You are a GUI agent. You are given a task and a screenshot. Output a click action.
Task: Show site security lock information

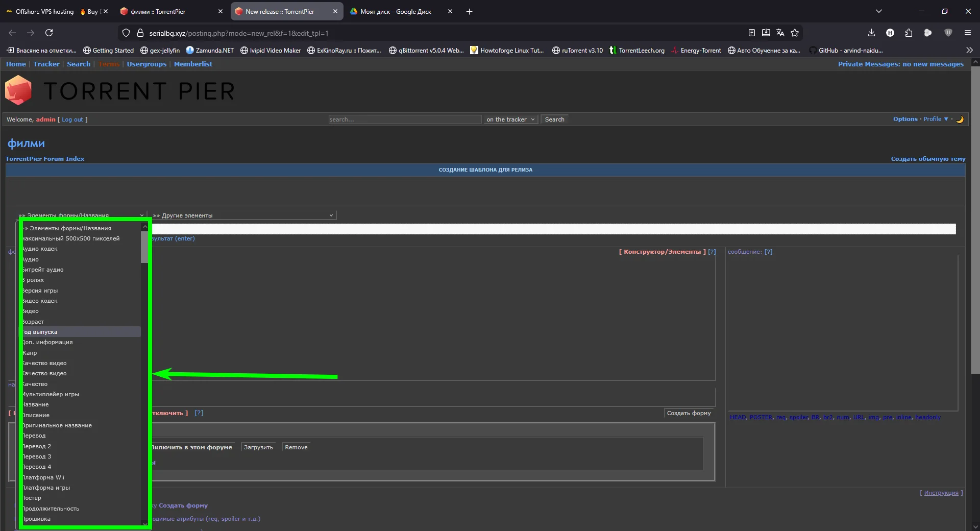pyautogui.click(x=140, y=33)
